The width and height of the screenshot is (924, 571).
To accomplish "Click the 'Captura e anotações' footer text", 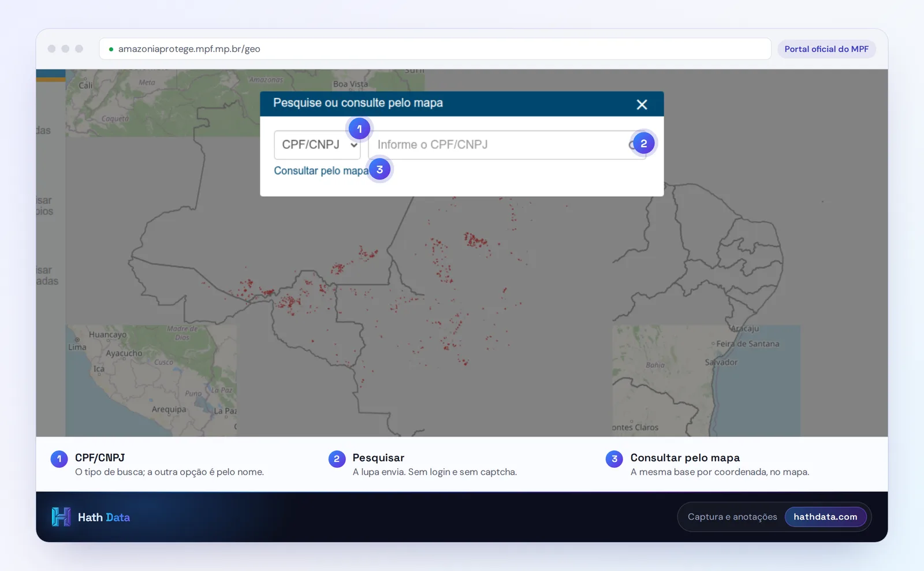I will (732, 517).
